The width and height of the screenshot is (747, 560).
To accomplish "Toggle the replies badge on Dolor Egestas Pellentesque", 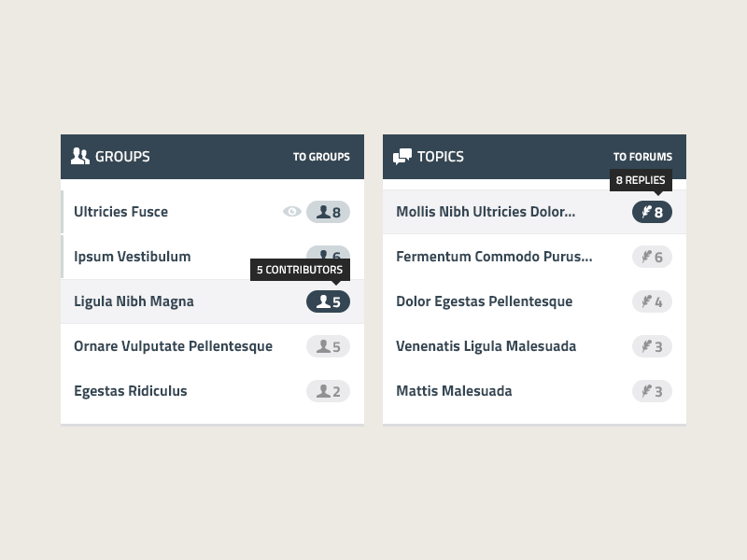I will [x=652, y=301].
